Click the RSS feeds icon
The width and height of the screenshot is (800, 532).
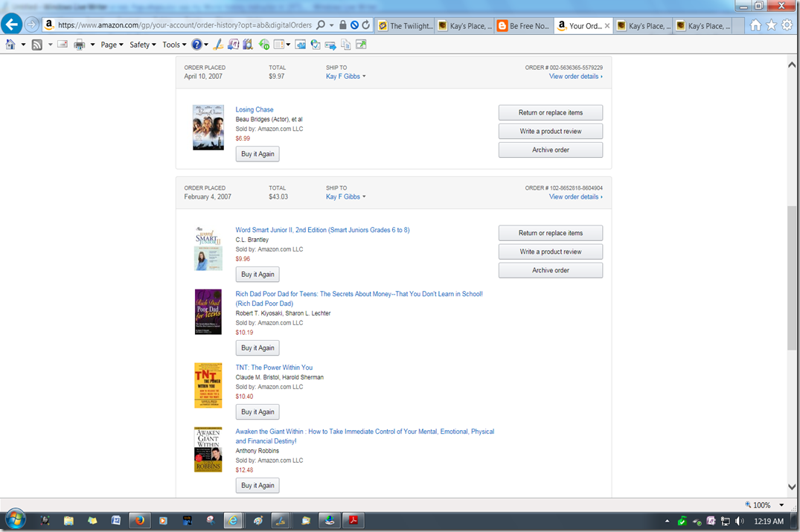coord(37,45)
